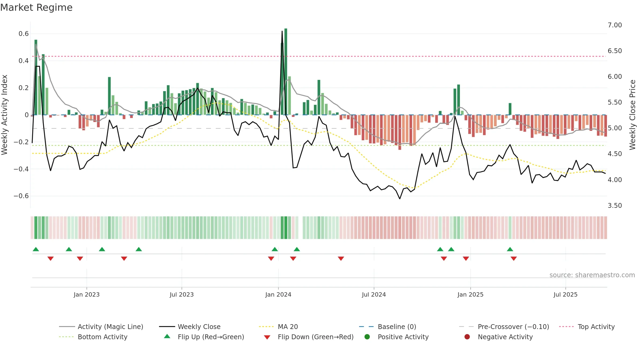Image resolution: width=644 pixels, height=362 pixels.
Task: Click the tallest green activity bar near Jan 2024
Action: pos(286,72)
